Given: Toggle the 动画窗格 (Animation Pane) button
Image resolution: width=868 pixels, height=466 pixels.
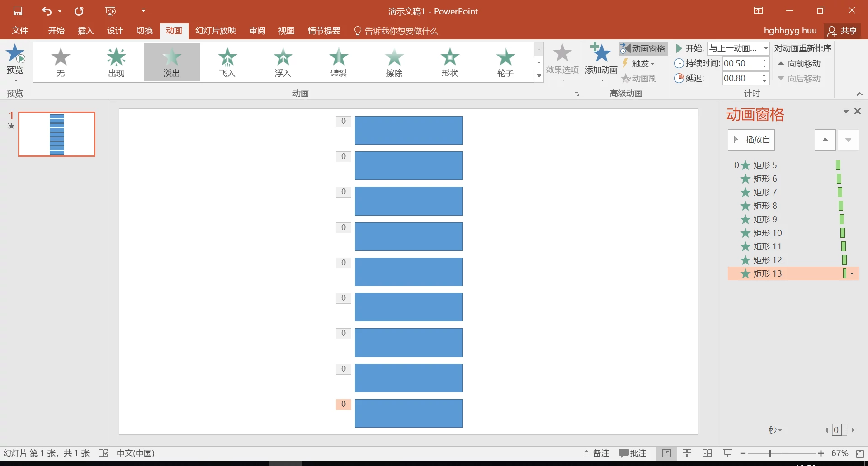Looking at the screenshot, I should pyautogui.click(x=643, y=48).
